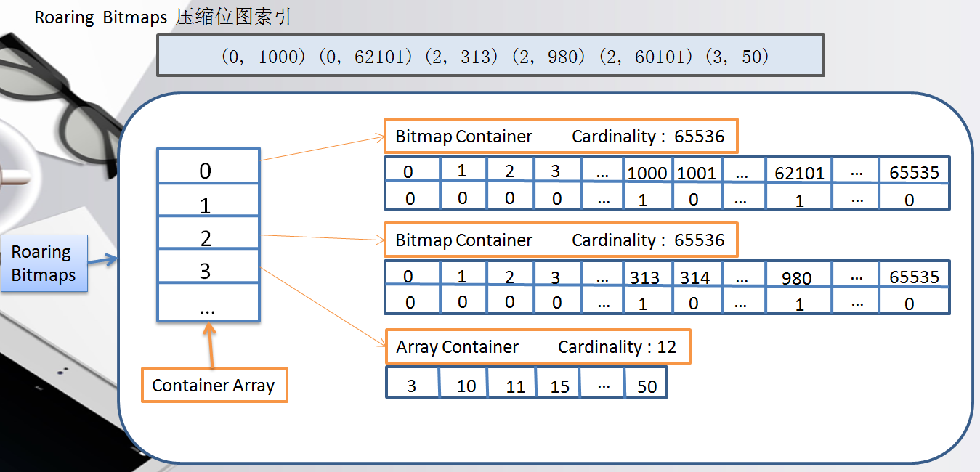Click bit value "0" under index 1001
This screenshot has height=472, width=980.
(696, 198)
